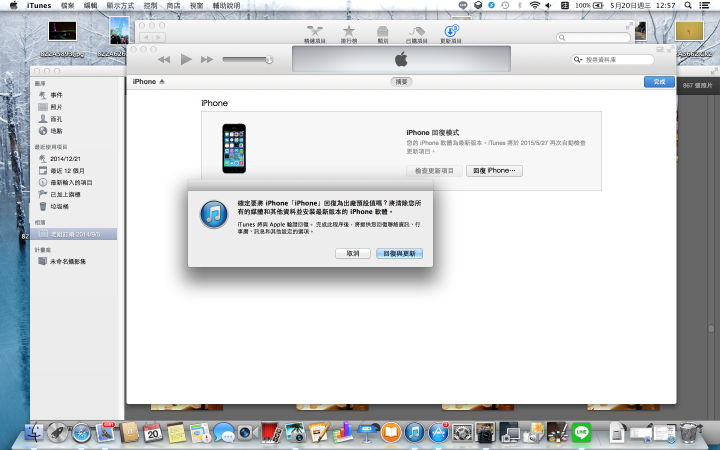The height and width of the screenshot is (450, 720).
Task: Open Photo Booth from the Dock
Action: click(x=271, y=433)
